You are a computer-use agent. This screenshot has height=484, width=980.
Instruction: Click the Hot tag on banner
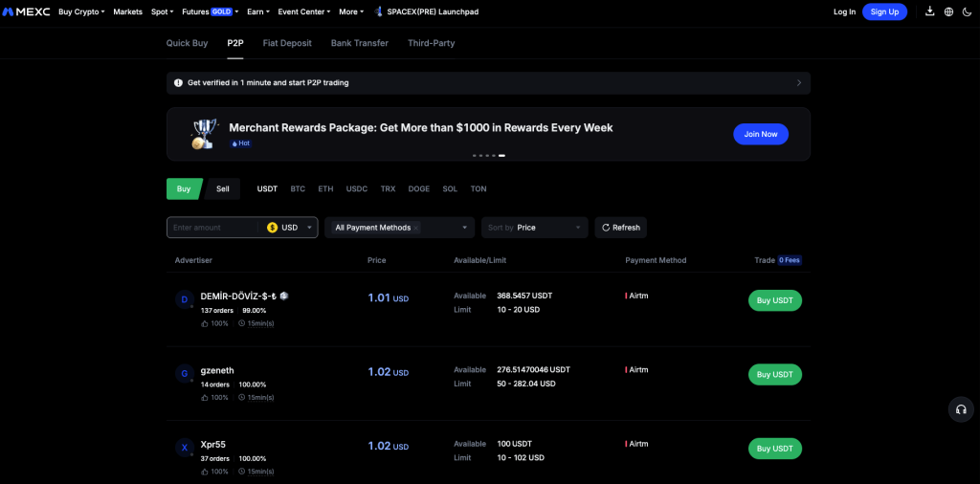240,143
